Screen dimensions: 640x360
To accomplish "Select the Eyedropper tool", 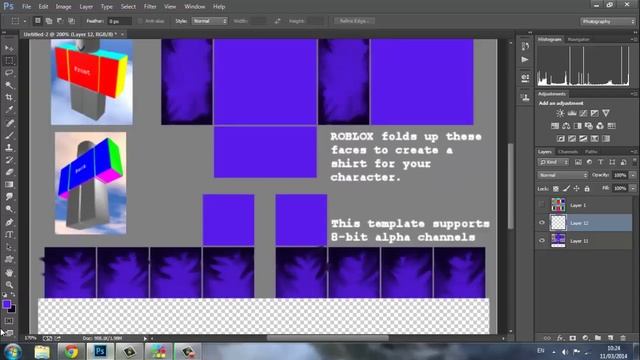I will point(9,110).
